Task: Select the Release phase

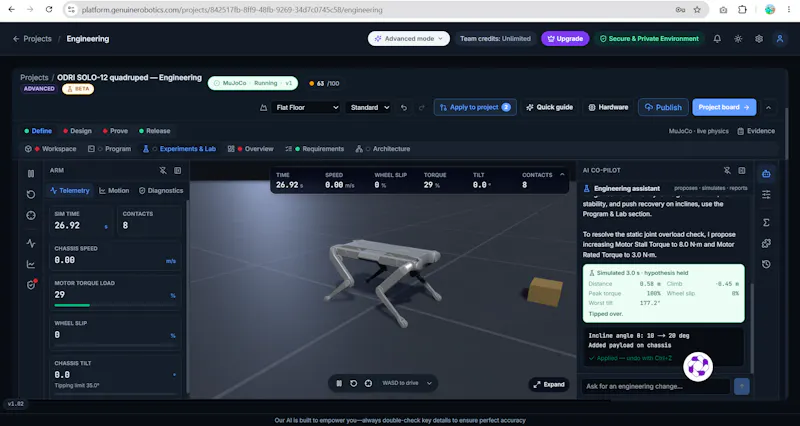Action: point(155,131)
